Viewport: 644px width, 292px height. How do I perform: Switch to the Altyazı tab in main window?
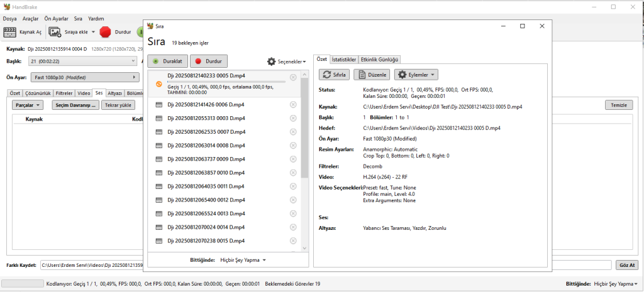[x=114, y=93]
